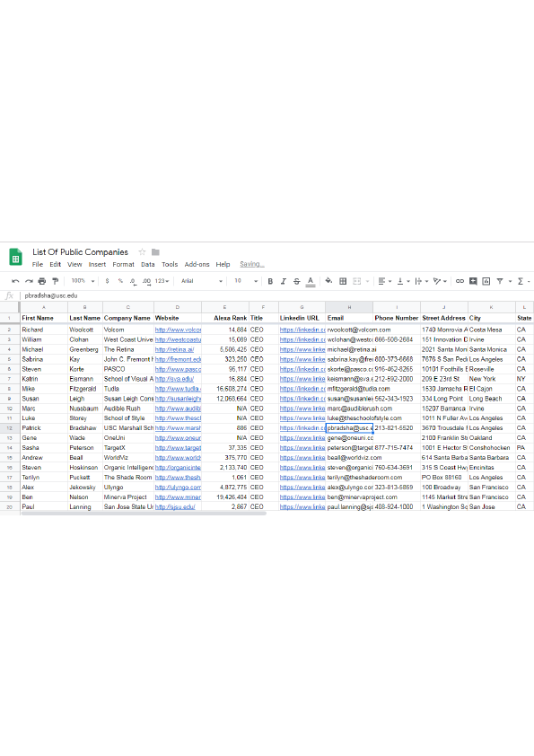Screen dimensions: 534x756
Task: Select the Alexa Rank header cell
Action: 225,318
